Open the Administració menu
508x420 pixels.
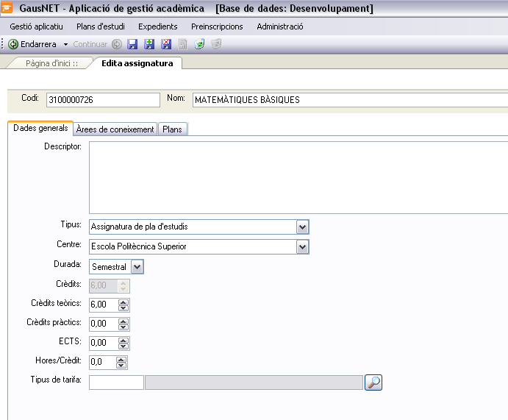[280, 26]
